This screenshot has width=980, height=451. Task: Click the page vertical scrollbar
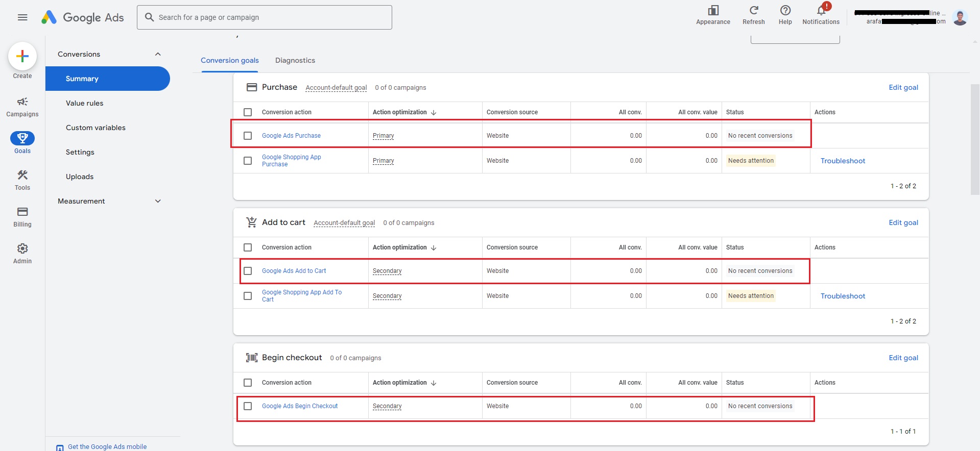click(x=975, y=139)
